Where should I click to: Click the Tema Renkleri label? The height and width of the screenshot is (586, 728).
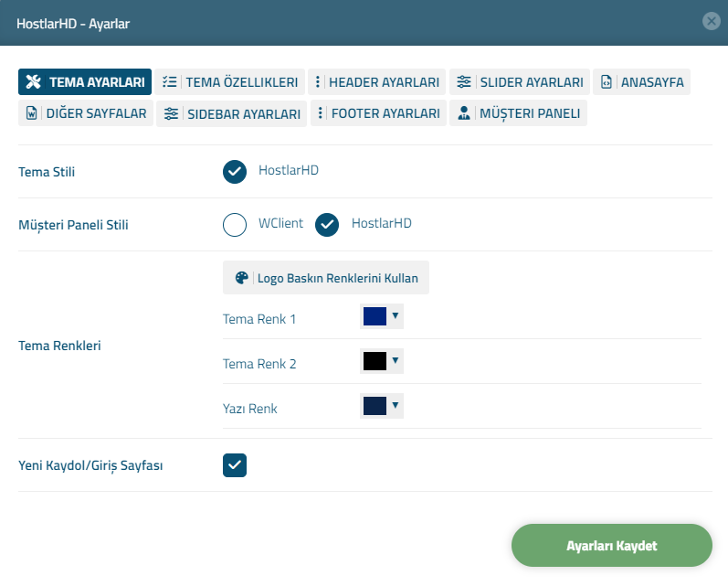tap(59, 346)
